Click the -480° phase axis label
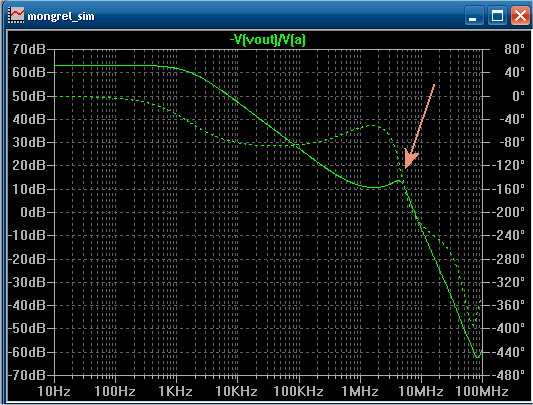 coord(508,375)
